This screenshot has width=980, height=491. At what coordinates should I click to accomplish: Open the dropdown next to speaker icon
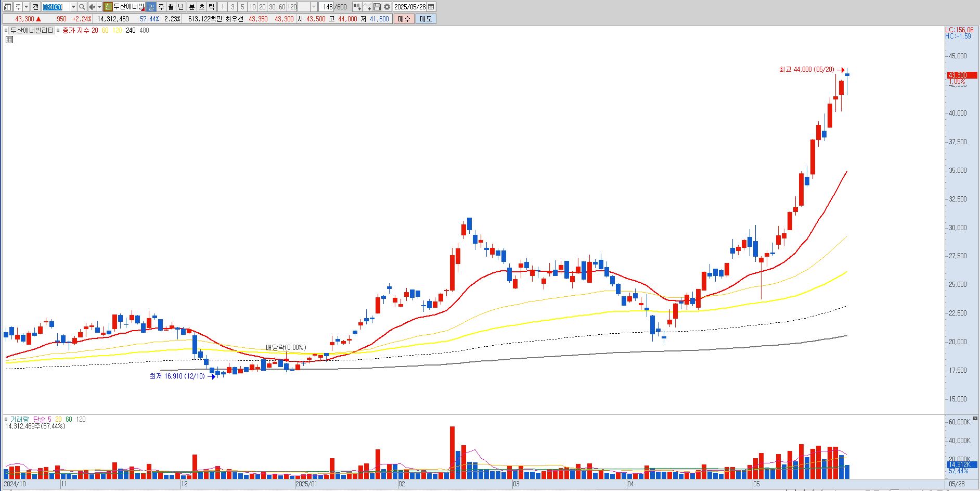point(99,7)
